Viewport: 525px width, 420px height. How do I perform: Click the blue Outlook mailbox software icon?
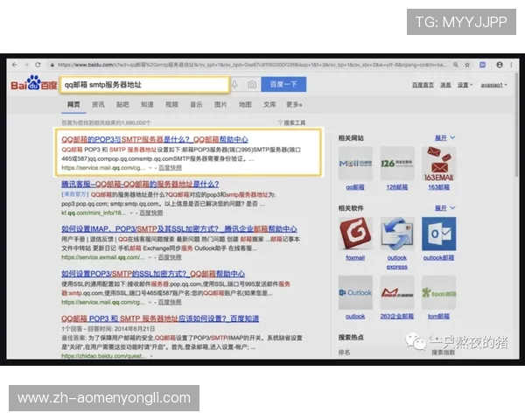tap(438, 234)
